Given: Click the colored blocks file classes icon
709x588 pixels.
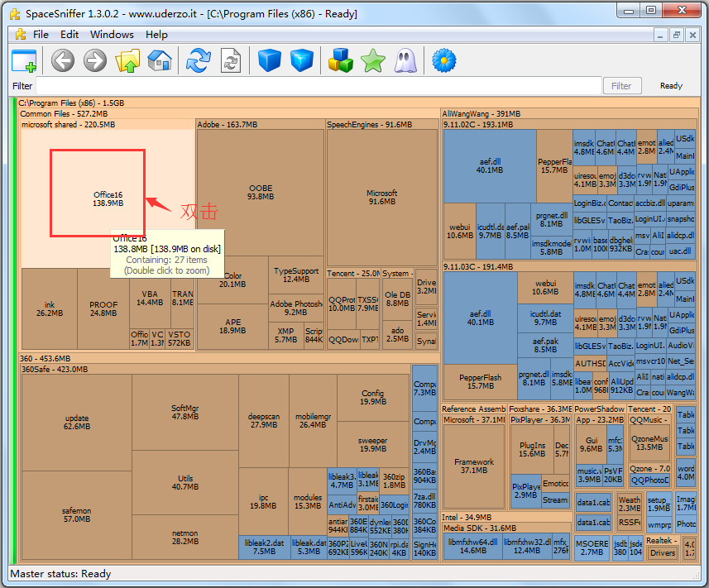Looking at the screenshot, I should (x=341, y=60).
